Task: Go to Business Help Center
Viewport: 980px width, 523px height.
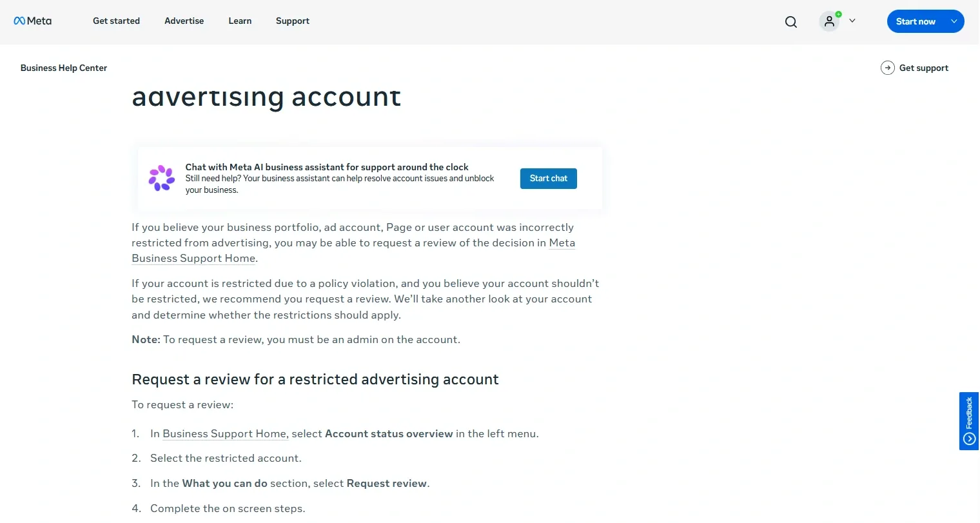Action: (x=64, y=68)
